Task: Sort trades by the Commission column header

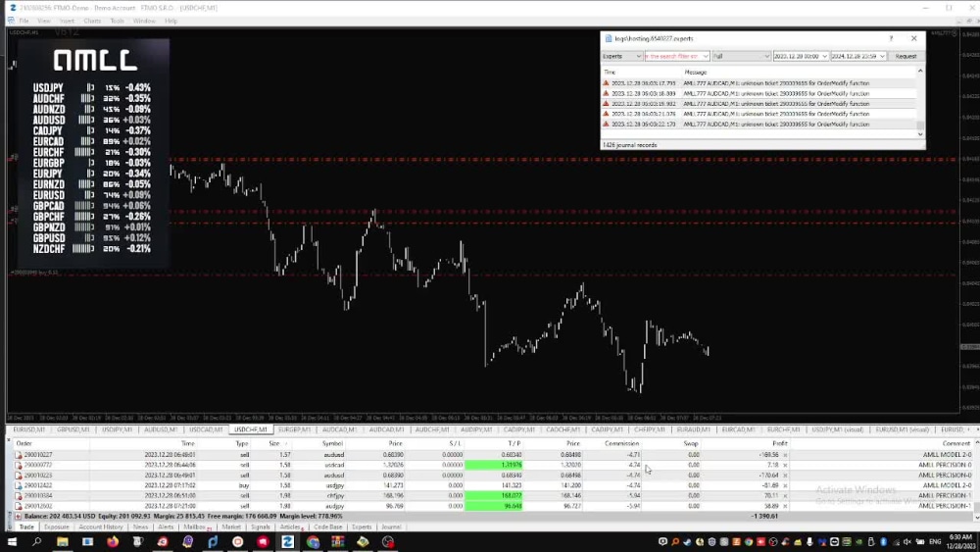Action: pos(621,443)
